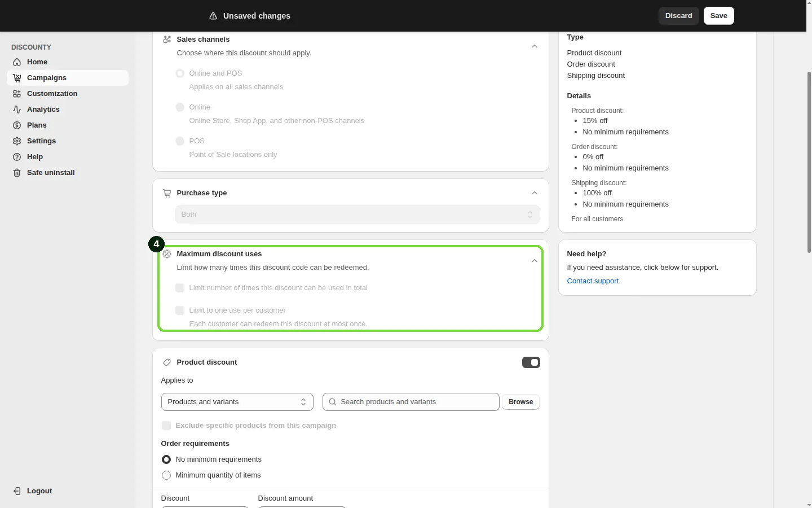Click the page vertical scrollbar thumb
The image size is (812, 508).
pyautogui.click(x=810, y=162)
